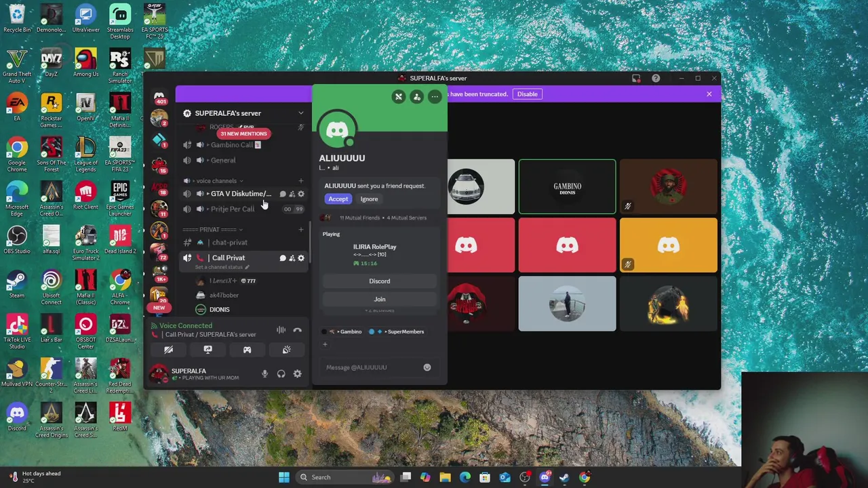868x488 pixels.
Task: Open Windows Start menu
Action: point(284,477)
